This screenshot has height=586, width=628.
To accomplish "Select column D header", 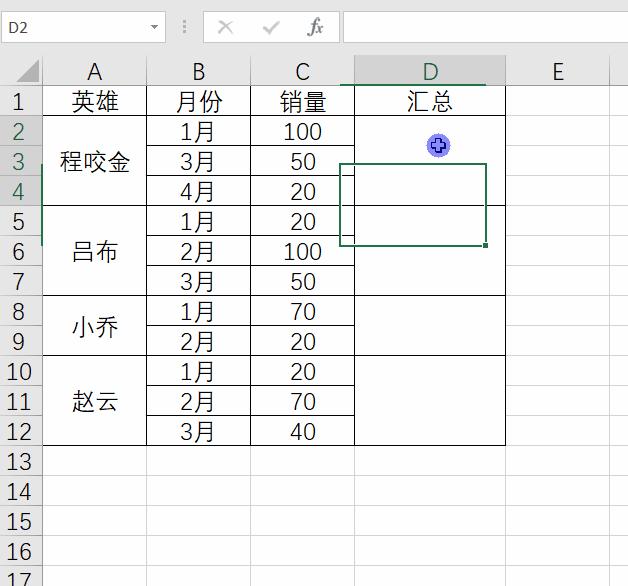I will (x=430, y=71).
